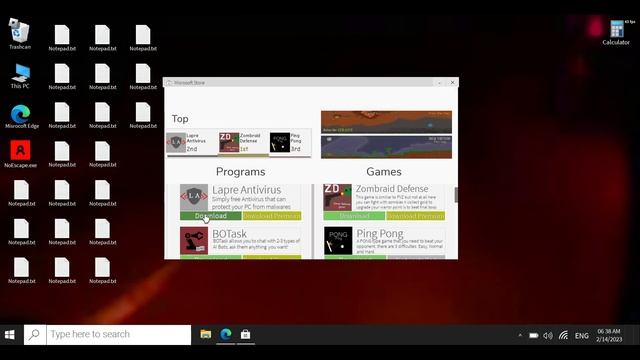Select the Microsoft Edge desktop shortcut
Image resolution: width=640 pixels, height=360 pixels.
click(21, 116)
